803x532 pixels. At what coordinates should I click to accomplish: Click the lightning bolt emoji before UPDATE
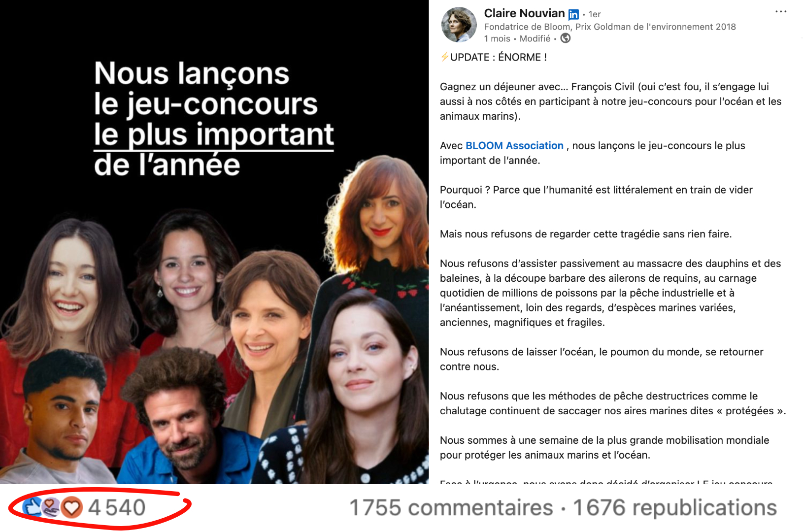click(444, 57)
